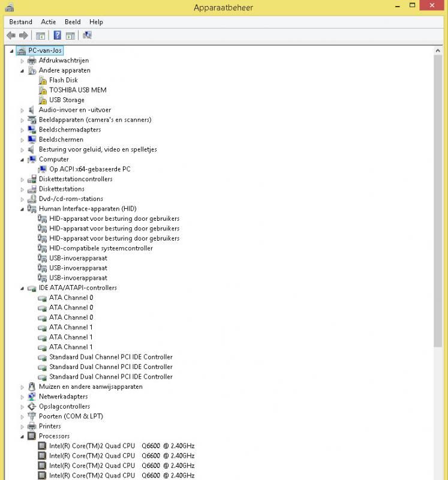Click the TOSHIBA USB MEM warning icon
Viewport: 448px width, 480px height.
click(43, 90)
